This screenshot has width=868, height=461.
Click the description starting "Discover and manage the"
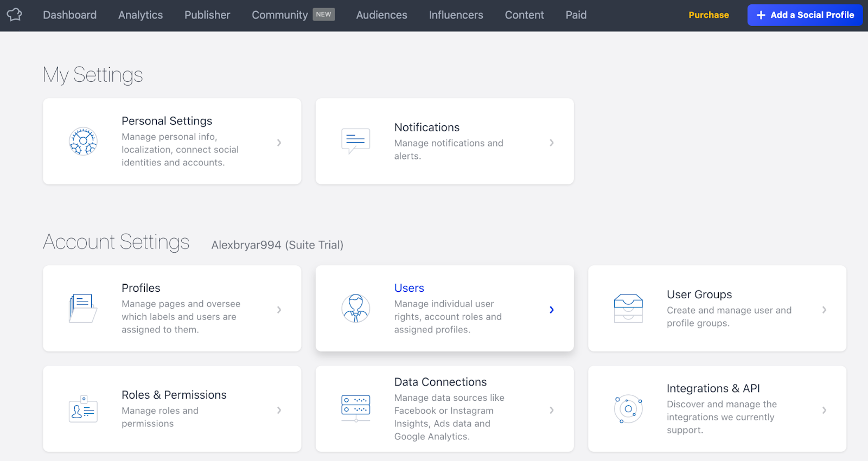(722, 417)
